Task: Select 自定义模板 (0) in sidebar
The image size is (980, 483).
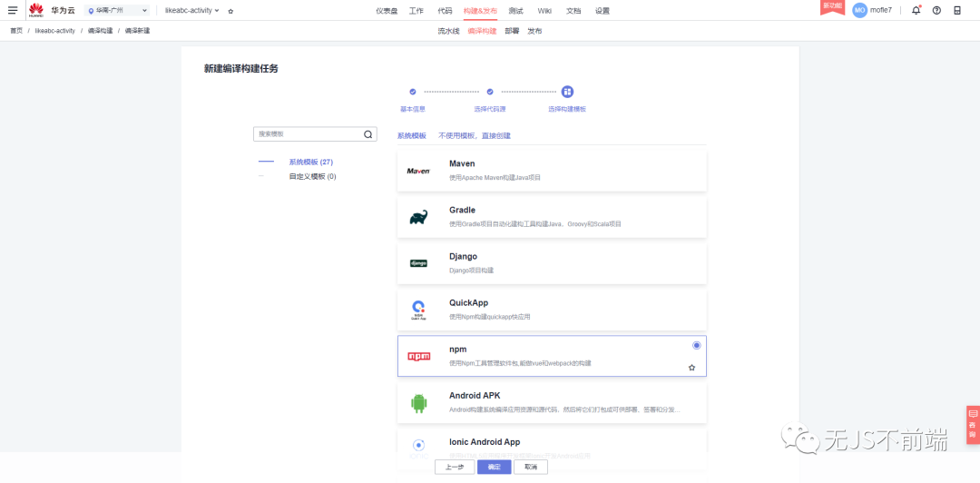Action: click(x=312, y=176)
